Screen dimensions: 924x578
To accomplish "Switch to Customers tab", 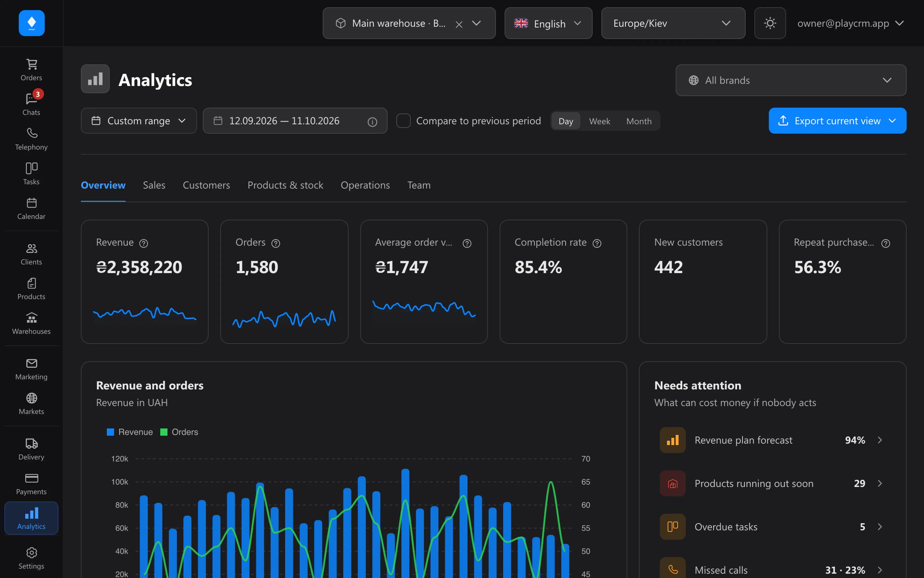I will point(206,185).
